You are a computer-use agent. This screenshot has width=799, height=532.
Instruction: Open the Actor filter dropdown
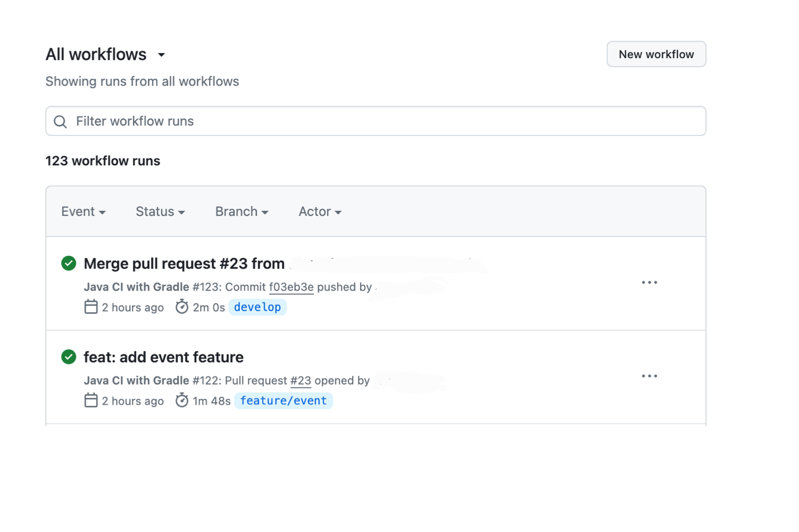click(320, 212)
